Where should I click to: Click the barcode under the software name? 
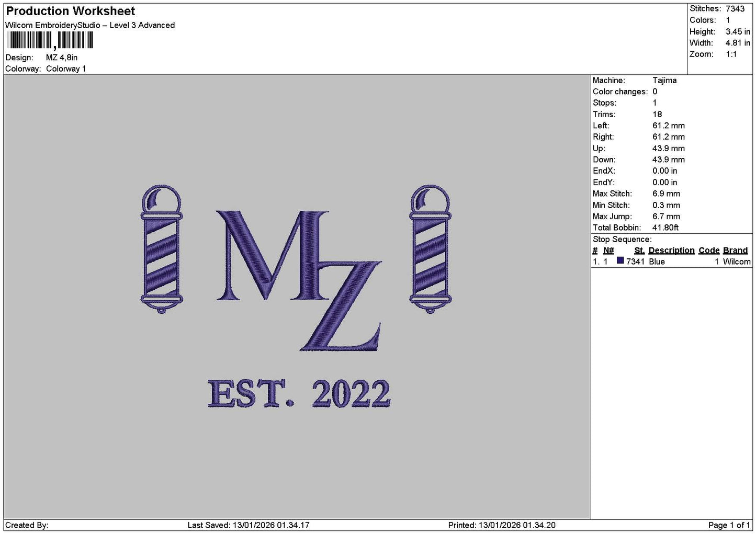(50, 41)
